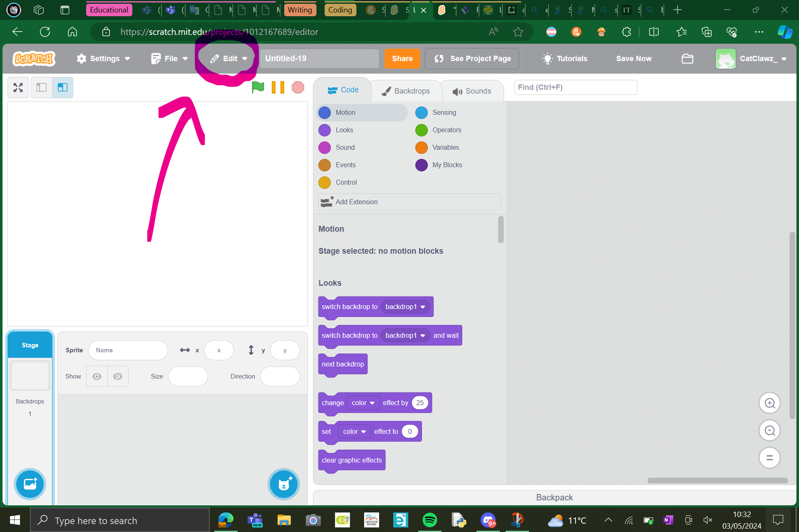The image size is (799, 532).
Task: Switch to the Sounds tab
Action: (472, 91)
